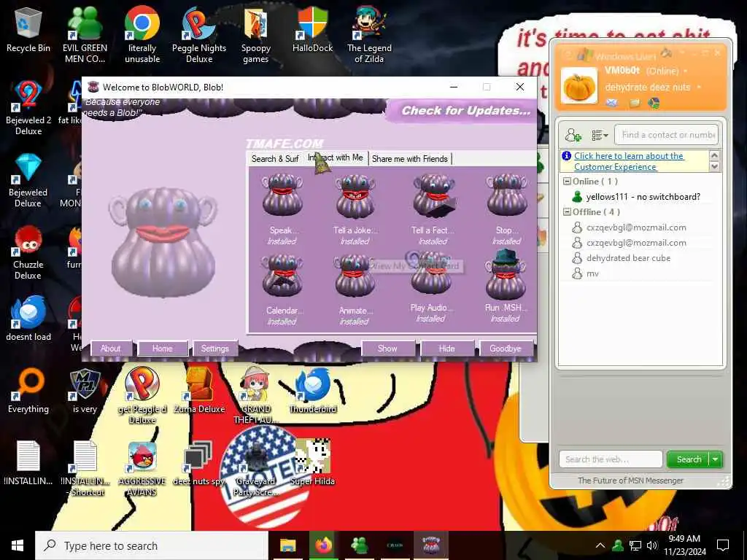Open the Bejeweled 2 Deluxe shortcut
This screenshot has width=747, height=560.
pyautogui.click(x=28, y=108)
